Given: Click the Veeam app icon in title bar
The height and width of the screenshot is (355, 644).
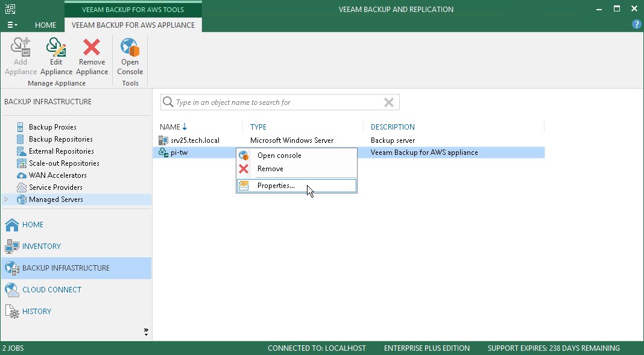Looking at the screenshot, I should [10, 9].
